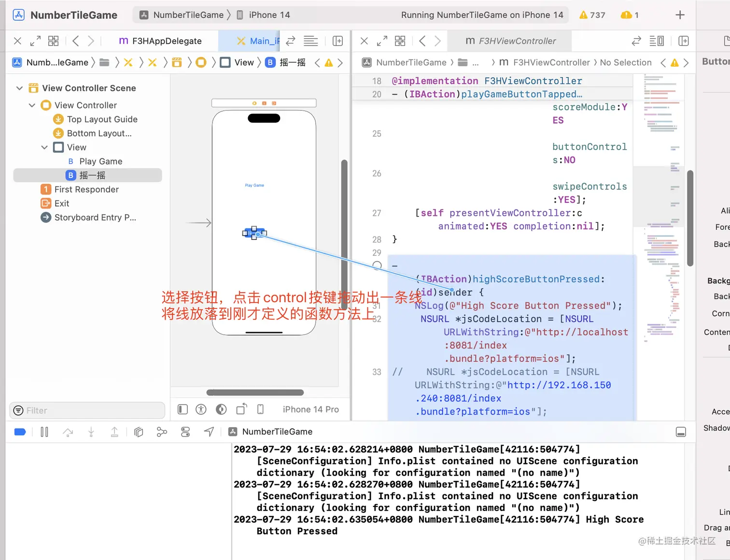
Task: Open accessibility options in the canvas bar
Action: click(201, 409)
